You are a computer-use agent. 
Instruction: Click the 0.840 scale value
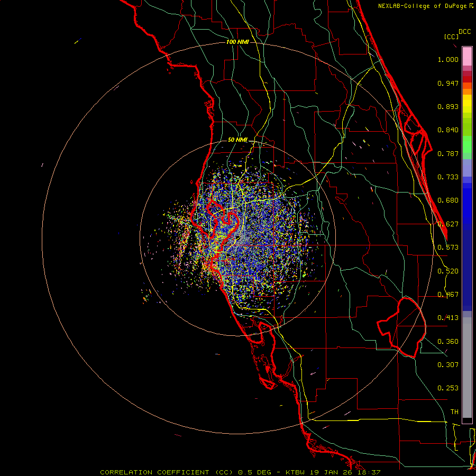point(448,130)
